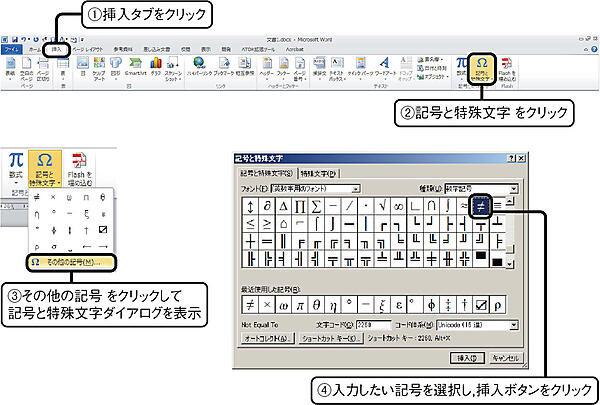Open the コード体系 Unicode dropdown
The width and height of the screenshot is (600, 405).
[x=514, y=324]
